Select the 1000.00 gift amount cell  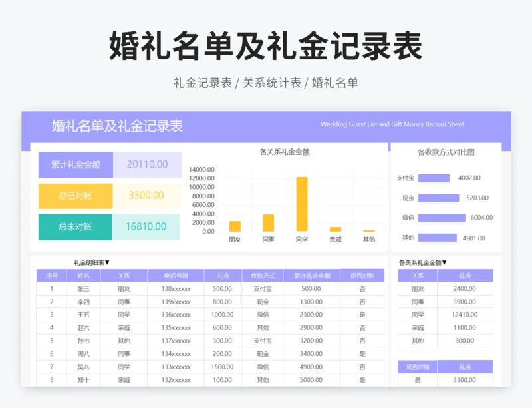coord(223,315)
